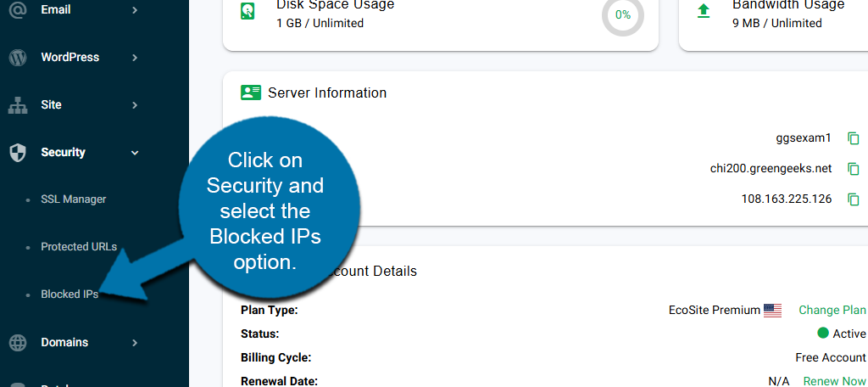Expand the WordPress menu chevron
Screen dimensions: 868x387
point(135,58)
